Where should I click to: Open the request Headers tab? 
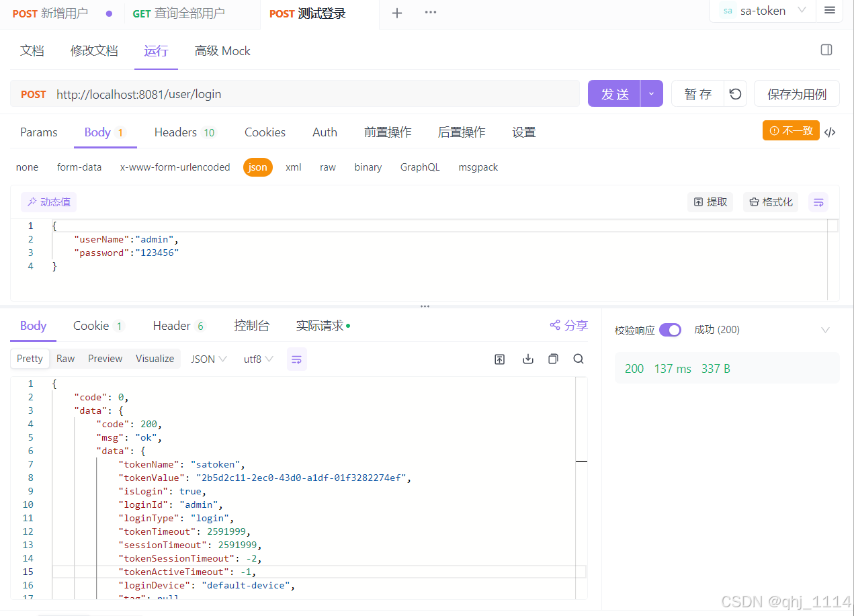tap(185, 132)
